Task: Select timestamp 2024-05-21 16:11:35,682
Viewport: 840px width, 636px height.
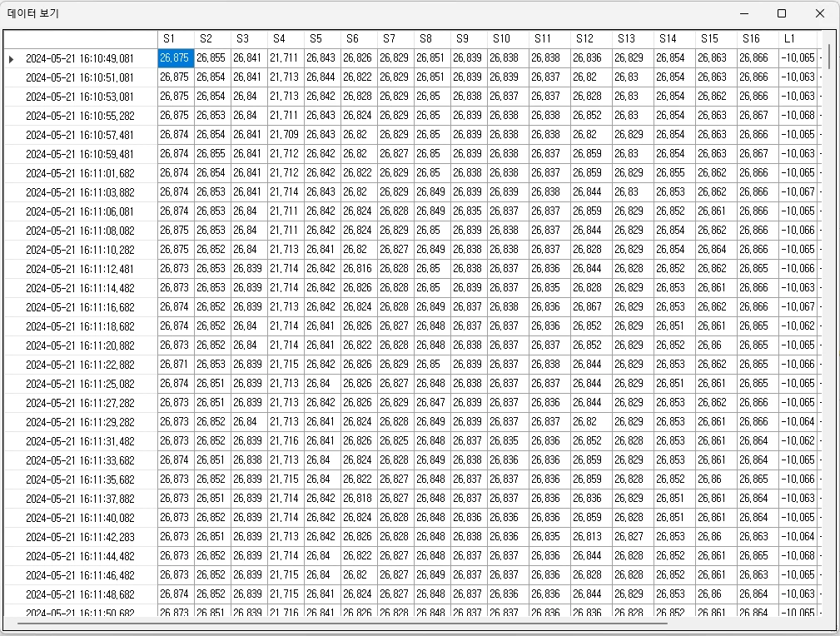Action: coord(80,480)
